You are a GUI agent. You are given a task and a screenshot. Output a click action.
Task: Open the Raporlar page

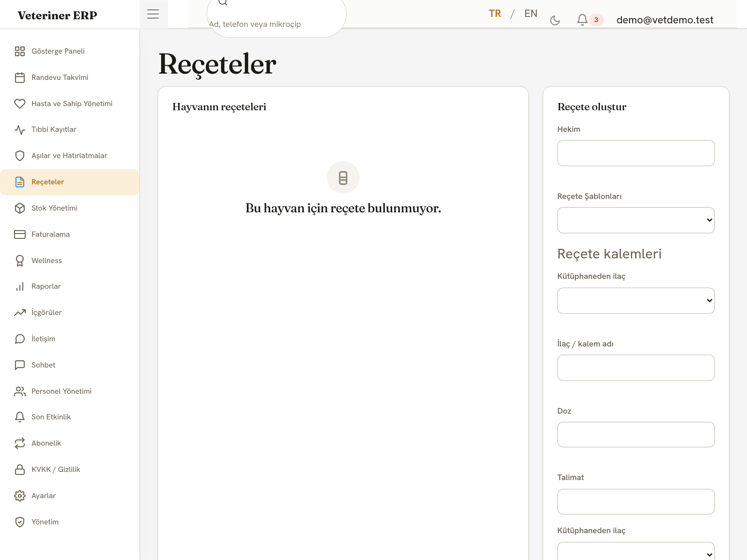(x=69, y=287)
